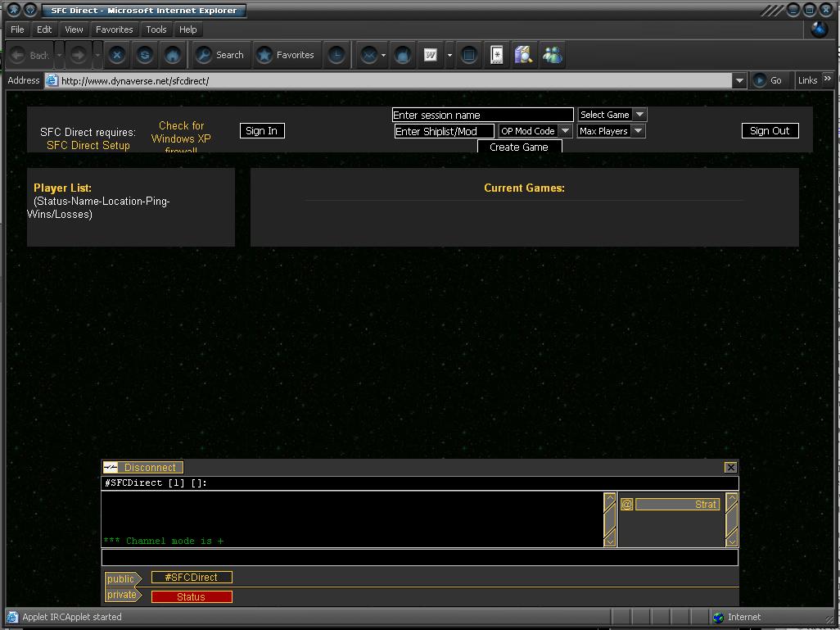Follow the SFC Direct Setup link
Image resolution: width=840 pixels, height=630 pixels.
pos(88,145)
